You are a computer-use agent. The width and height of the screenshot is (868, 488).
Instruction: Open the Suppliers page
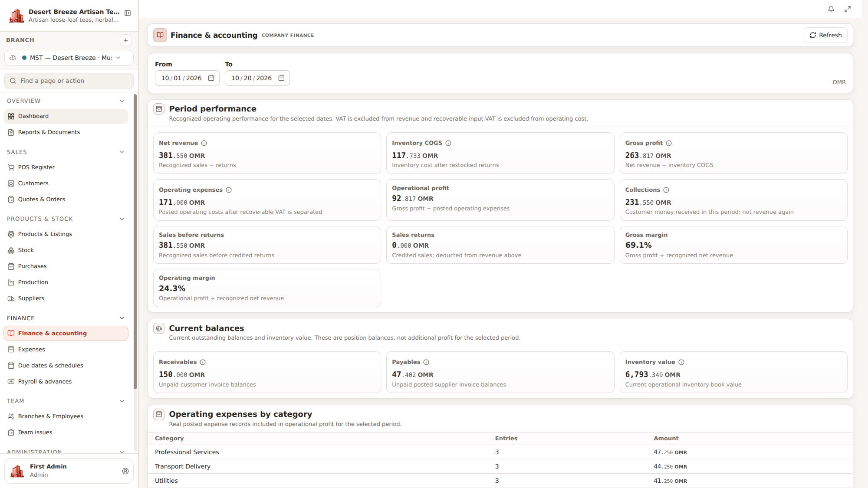click(66, 298)
